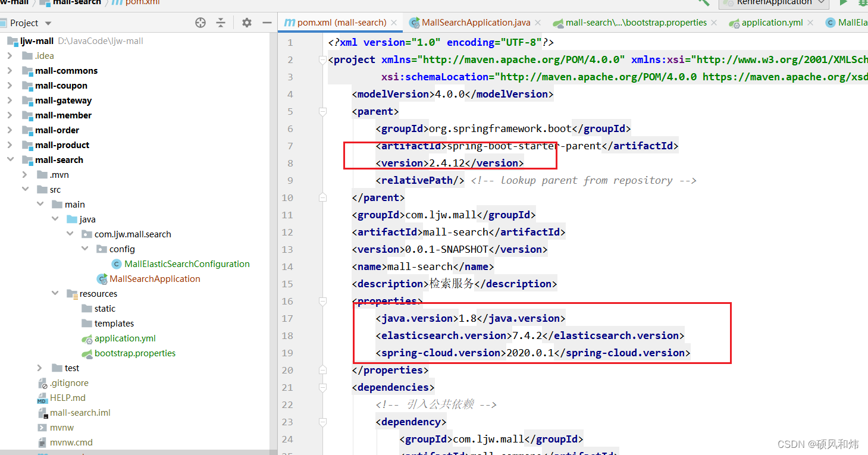
Task: Hide the Project tool window with the minus icon
Action: pos(267,23)
